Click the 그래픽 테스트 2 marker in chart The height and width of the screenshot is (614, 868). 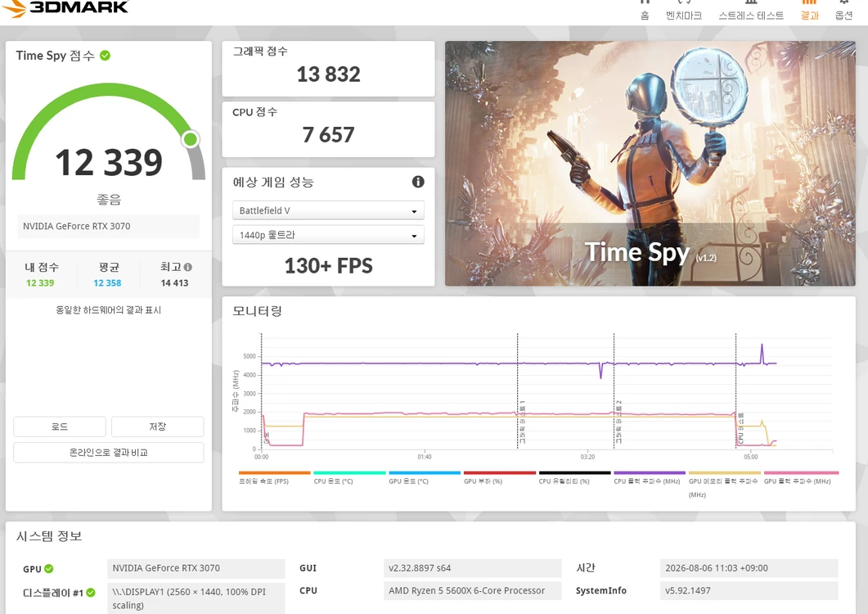(618, 422)
